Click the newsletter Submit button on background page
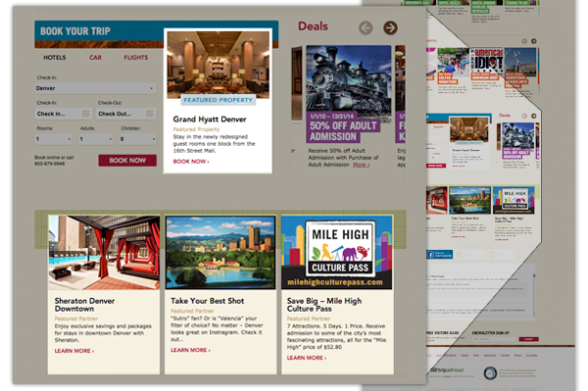Screen dimensions: 588x391 coord(529,339)
